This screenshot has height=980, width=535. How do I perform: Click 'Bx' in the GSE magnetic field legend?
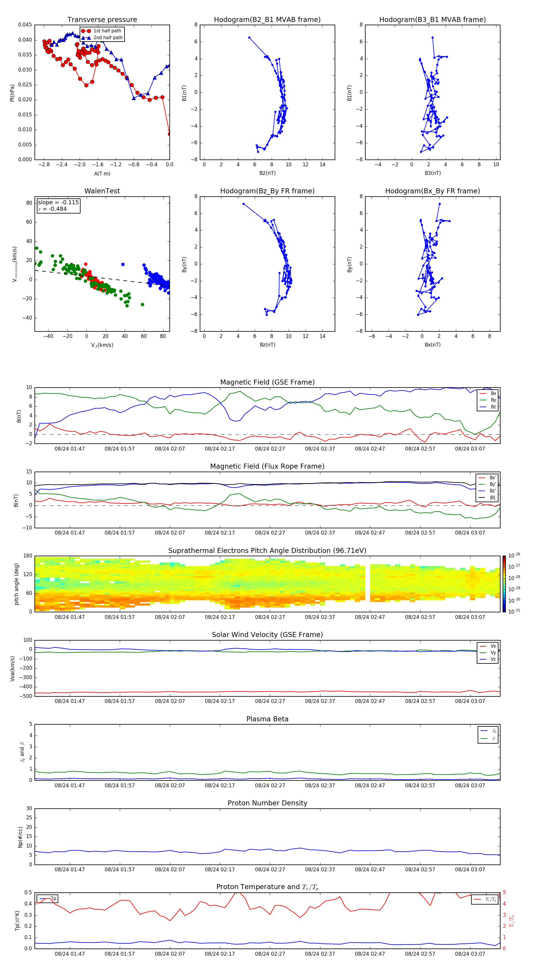click(493, 393)
